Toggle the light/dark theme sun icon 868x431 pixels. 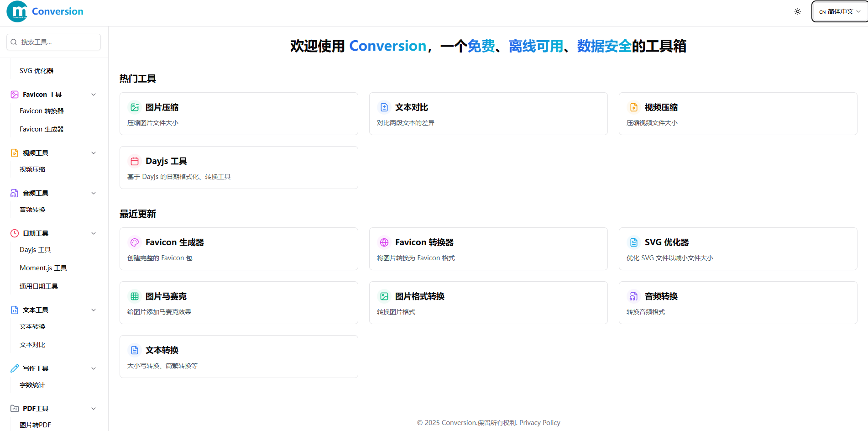797,11
